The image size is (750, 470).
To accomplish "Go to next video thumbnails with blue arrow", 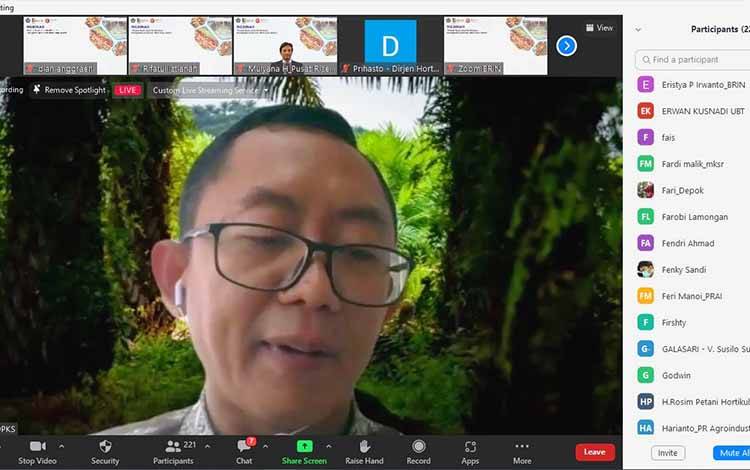I will coord(566,46).
